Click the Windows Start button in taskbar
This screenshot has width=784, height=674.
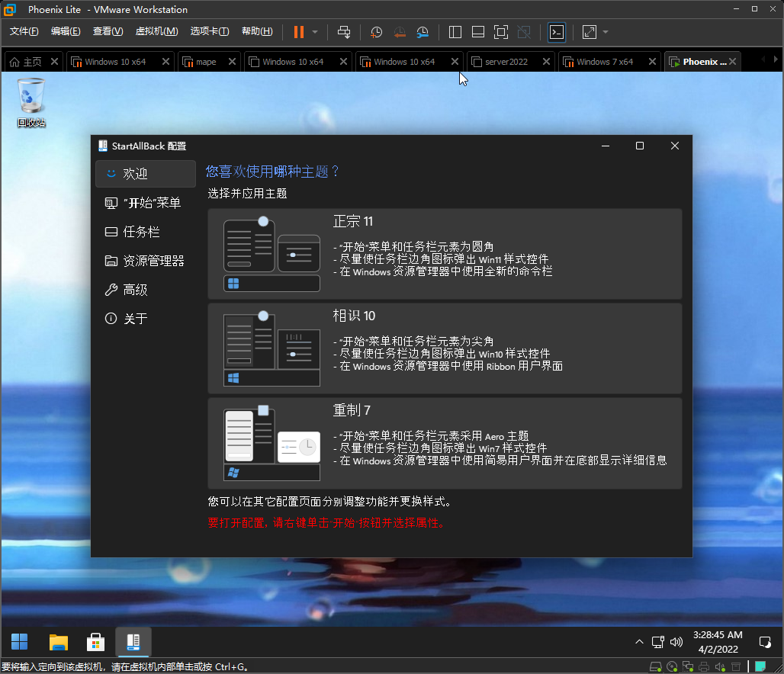tap(20, 642)
